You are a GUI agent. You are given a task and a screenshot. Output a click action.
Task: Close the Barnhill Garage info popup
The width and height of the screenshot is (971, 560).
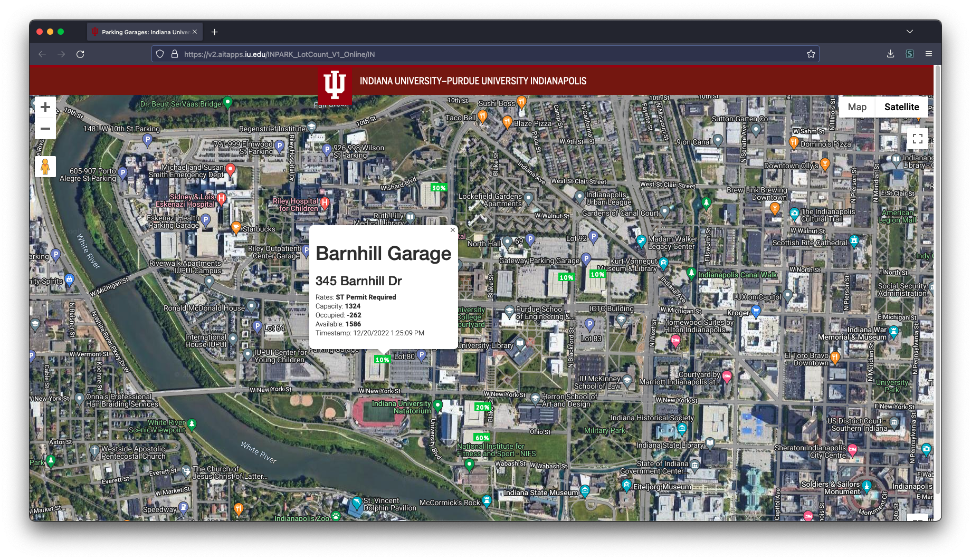tap(452, 230)
